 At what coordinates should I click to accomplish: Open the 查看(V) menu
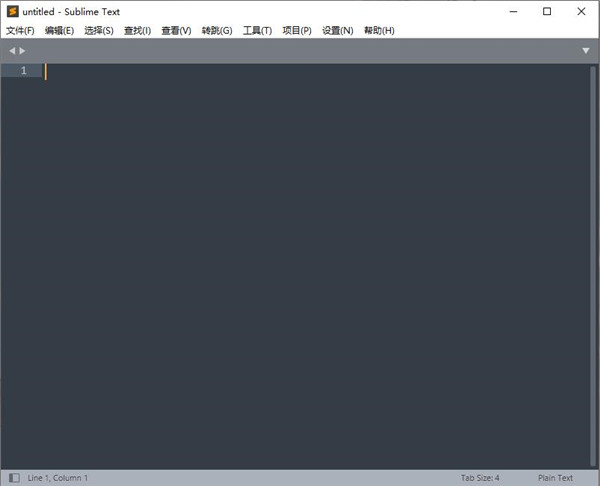tap(176, 31)
